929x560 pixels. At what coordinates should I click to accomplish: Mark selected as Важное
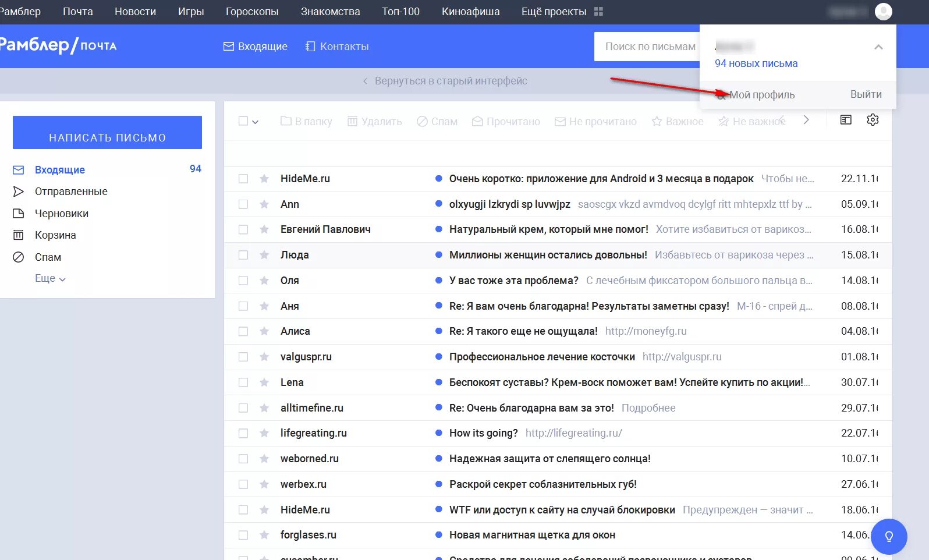[678, 121]
